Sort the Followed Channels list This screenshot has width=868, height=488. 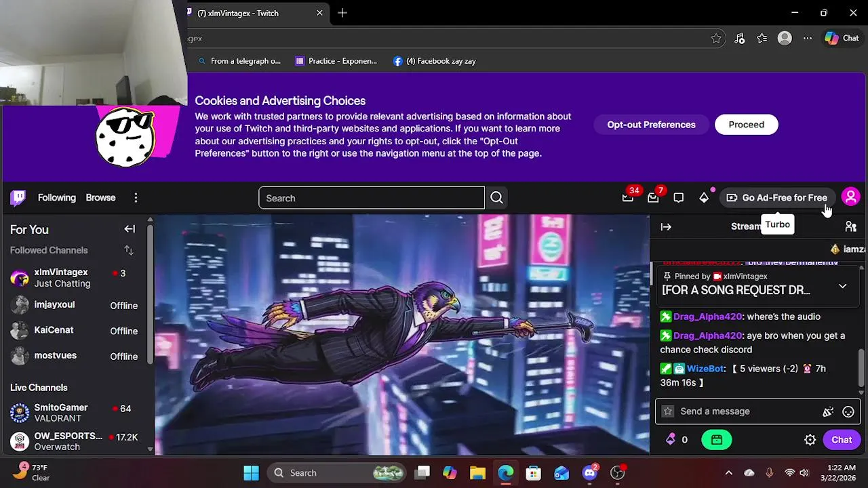tap(129, 250)
